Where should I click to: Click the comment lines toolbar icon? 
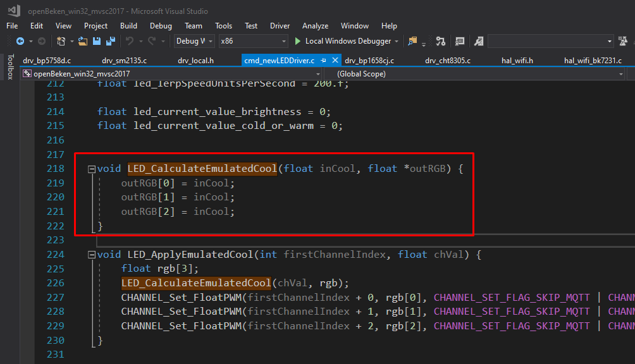point(460,41)
